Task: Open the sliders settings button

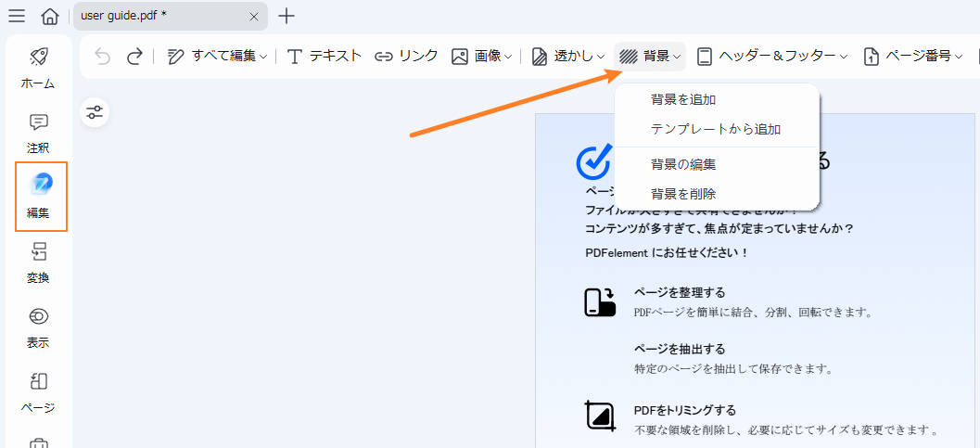Action: point(95,112)
